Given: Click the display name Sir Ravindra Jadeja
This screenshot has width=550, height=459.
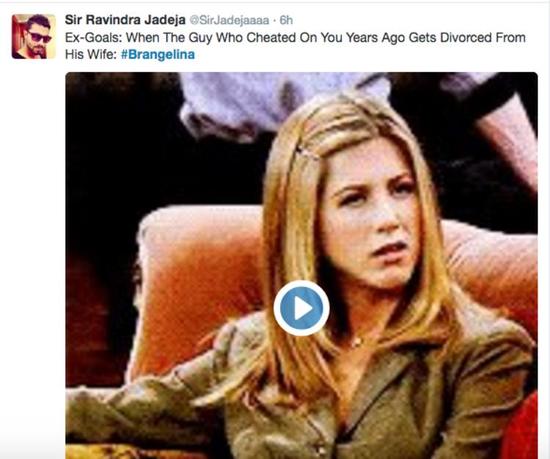Looking at the screenshot, I should 125,20.
